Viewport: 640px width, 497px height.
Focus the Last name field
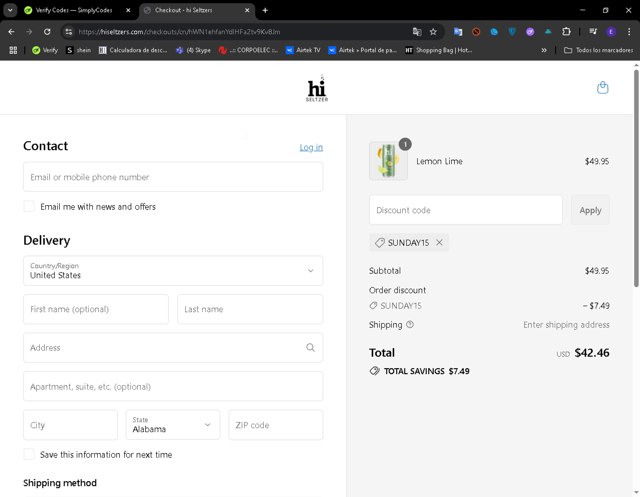point(250,309)
